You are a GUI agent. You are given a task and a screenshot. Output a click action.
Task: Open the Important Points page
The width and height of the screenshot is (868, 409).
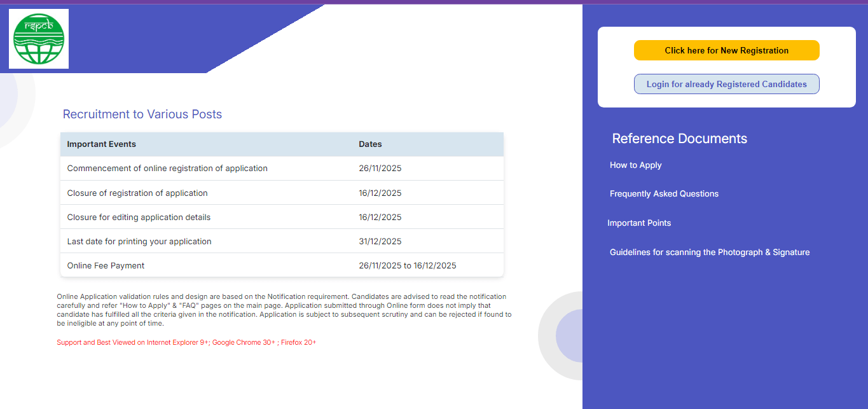point(639,223)
